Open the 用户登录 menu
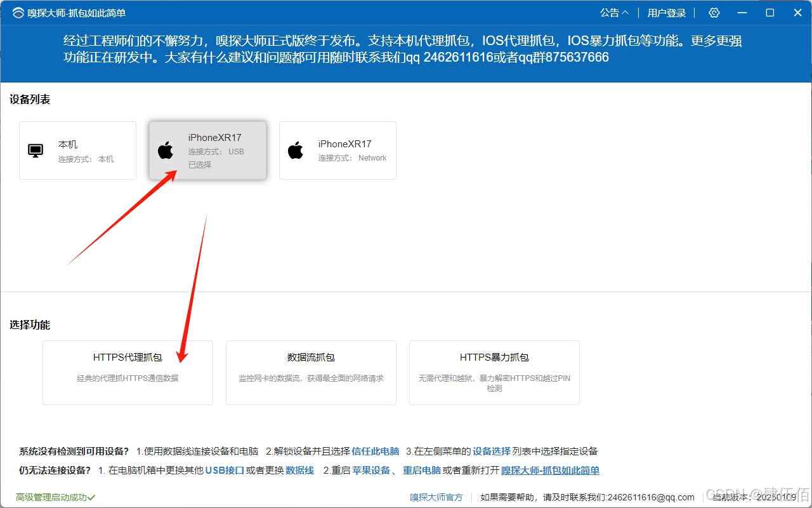The image size is (812, 508). tap(667, 13)
